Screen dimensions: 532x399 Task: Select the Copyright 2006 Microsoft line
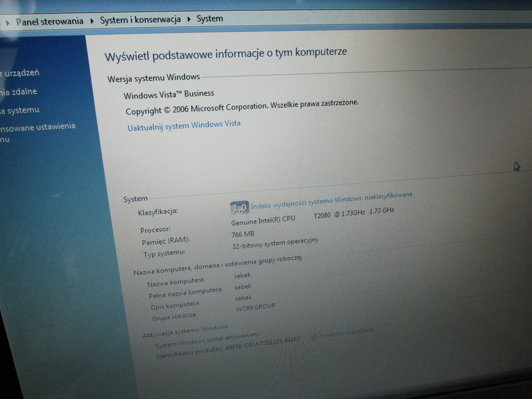coord(242,107)
